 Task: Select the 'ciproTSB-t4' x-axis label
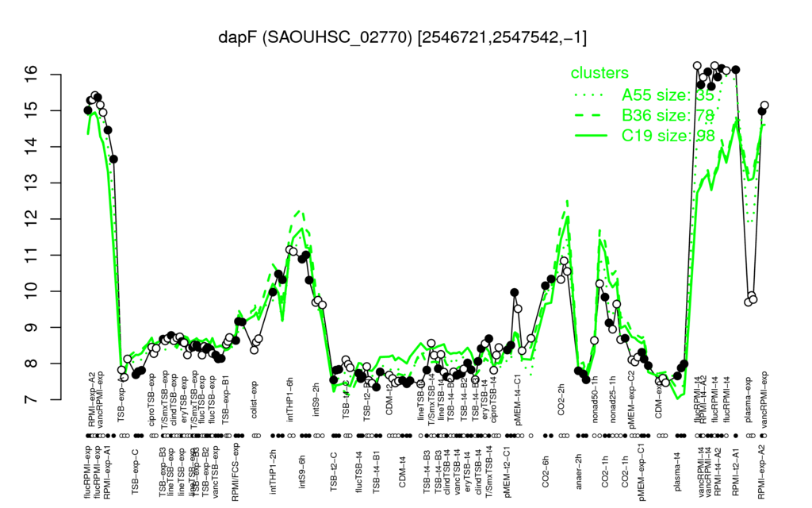click(493, 401)
